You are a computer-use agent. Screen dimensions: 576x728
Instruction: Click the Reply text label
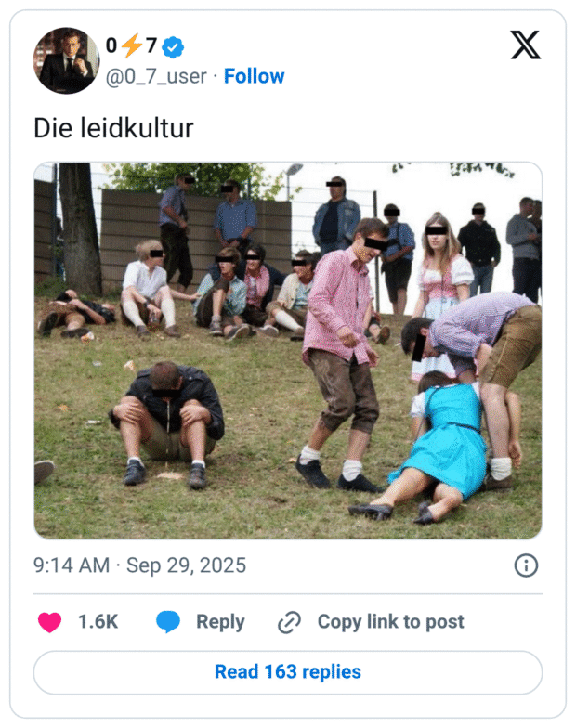(220, 622)
